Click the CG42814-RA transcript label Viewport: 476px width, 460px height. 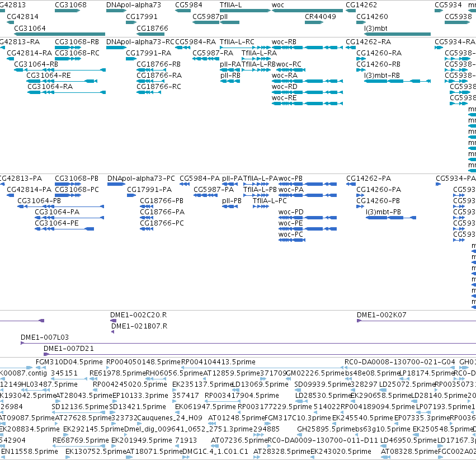coord(30,53)
